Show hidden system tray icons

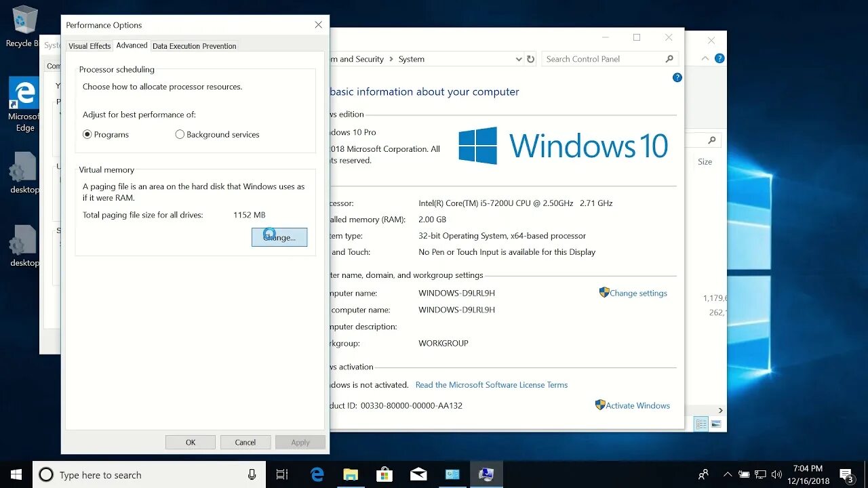point(728,474)
